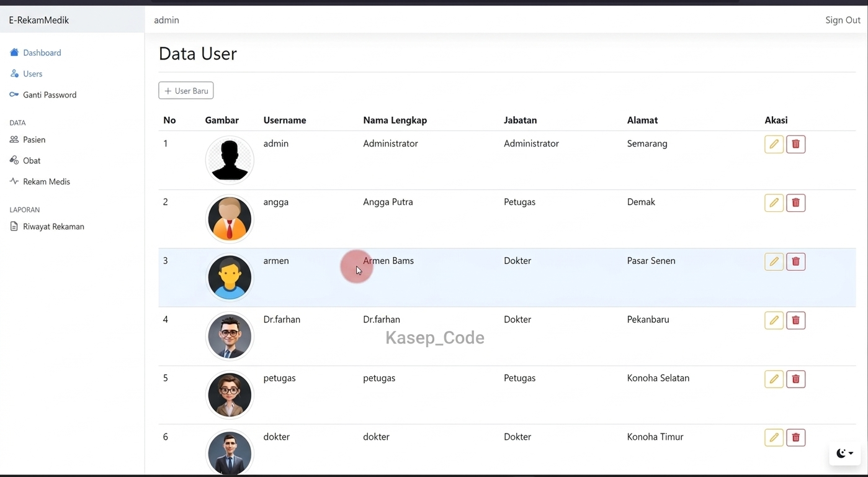The image size is (868, 477).
Task: Click the admin silhouette profile picture
Action: (x=230, y=160)
